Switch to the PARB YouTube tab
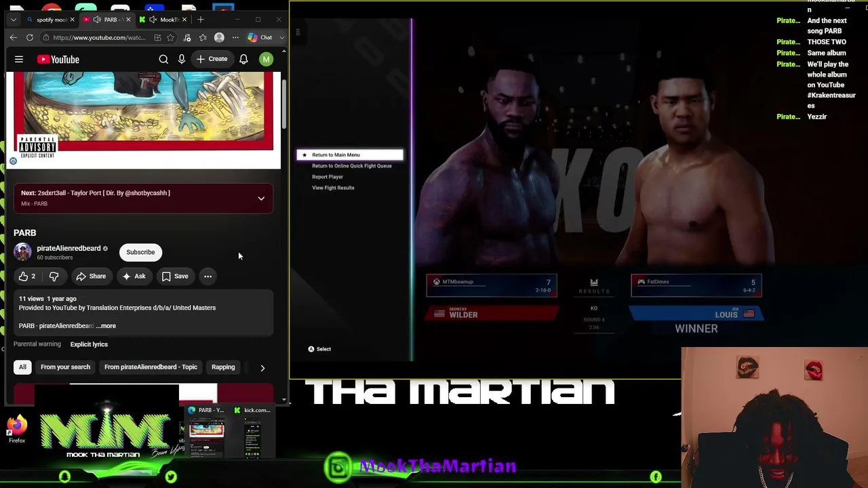Screen dimensions: 868x488 (107, 20)
